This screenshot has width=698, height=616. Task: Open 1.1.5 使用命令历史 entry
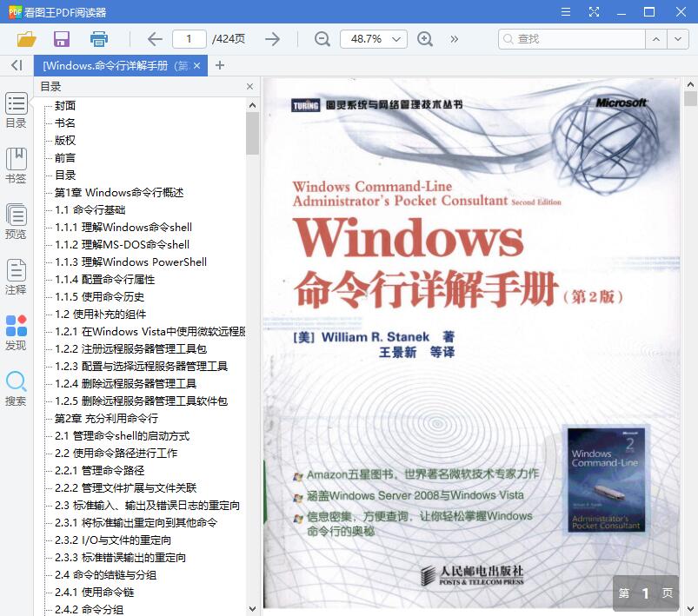pyautogui.click(x=99, y=296)
